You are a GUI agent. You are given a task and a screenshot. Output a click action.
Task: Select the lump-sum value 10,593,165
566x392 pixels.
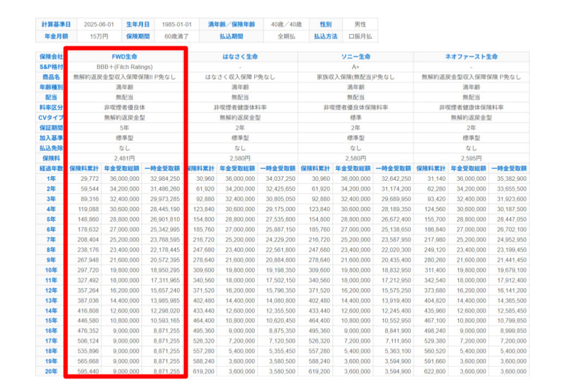tap(165, 321)
